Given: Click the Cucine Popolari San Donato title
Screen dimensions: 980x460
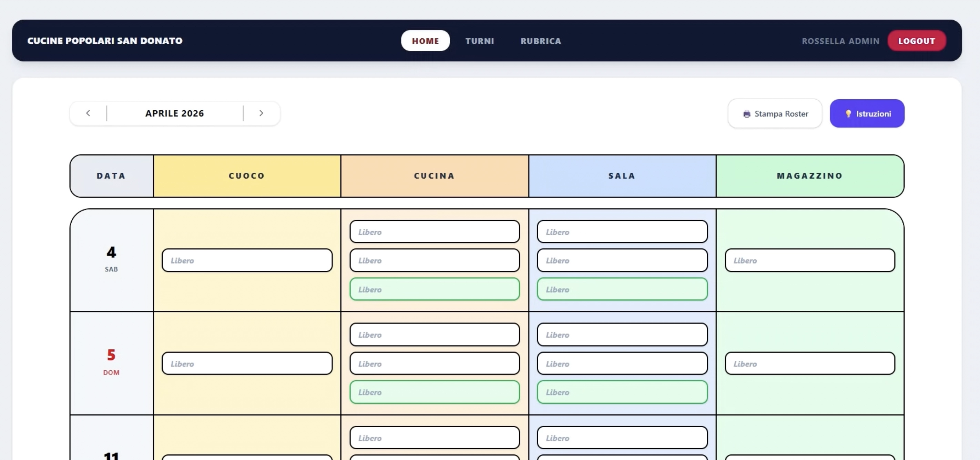Looking at the screenshot, I should point(105,41).
